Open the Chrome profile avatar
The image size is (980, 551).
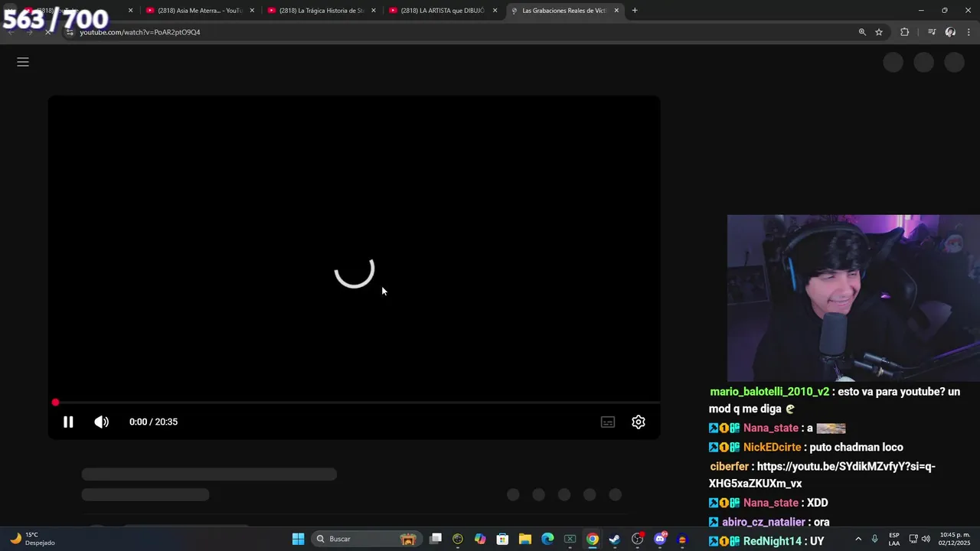tap(950, 32)
